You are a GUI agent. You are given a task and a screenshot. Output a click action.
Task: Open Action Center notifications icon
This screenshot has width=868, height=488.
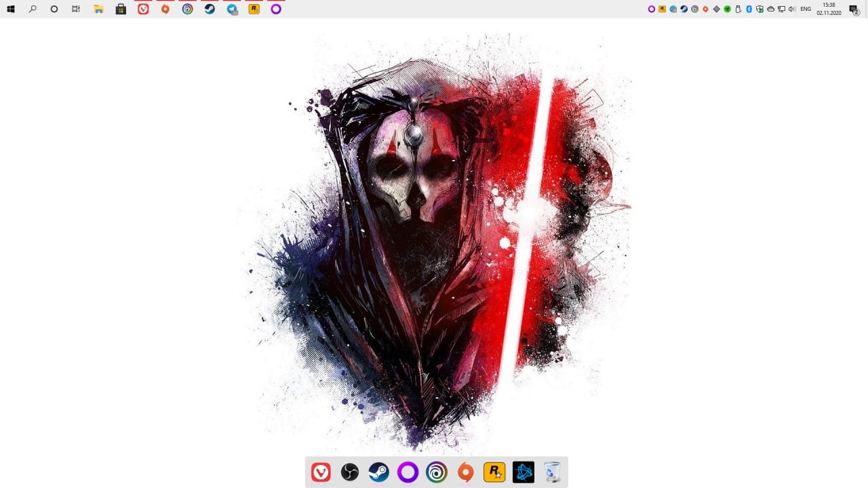tap(854, 9)
